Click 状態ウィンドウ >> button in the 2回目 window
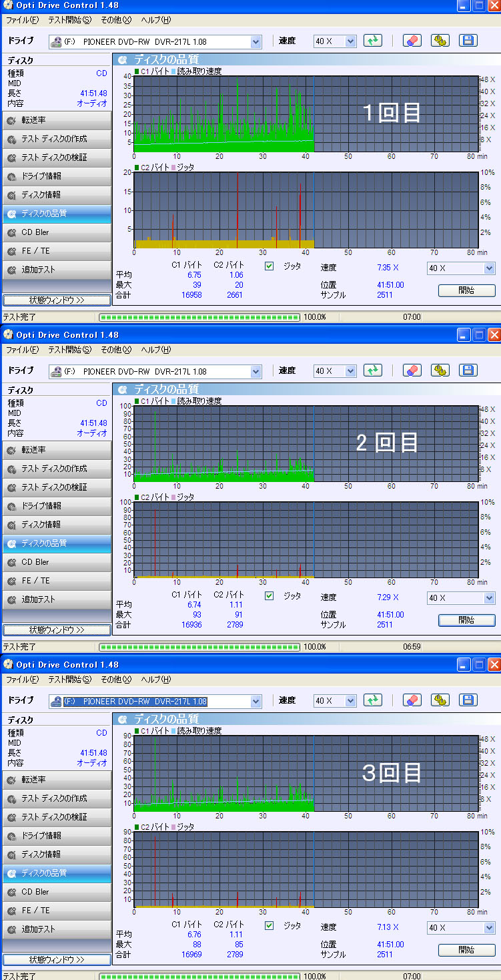501x980 pixels. [x=57, y=630]
